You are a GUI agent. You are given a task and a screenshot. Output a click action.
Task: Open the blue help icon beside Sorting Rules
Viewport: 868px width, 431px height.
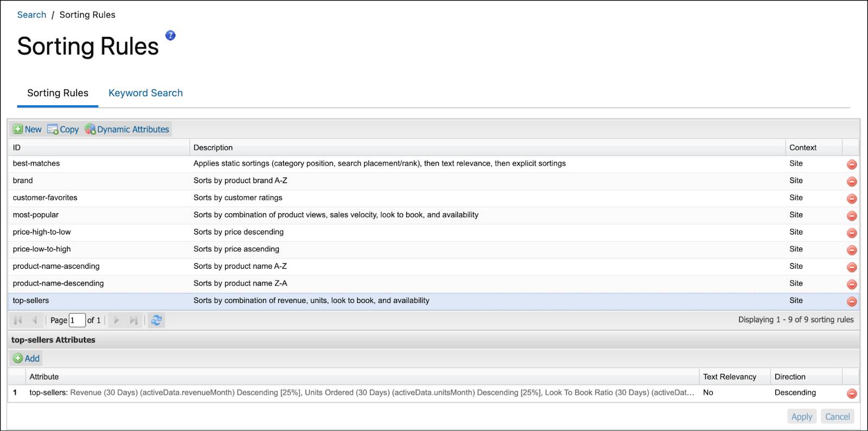[x=170, y=35]
